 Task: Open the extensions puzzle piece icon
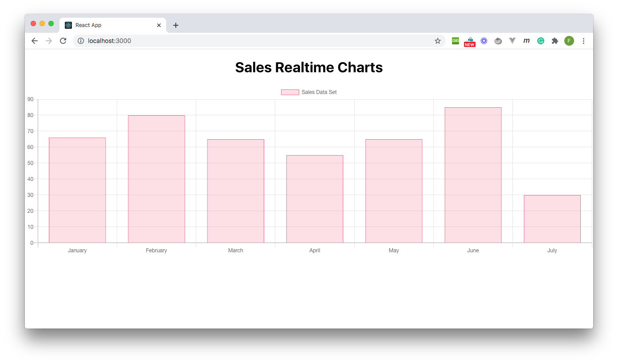click(x=555, y=40)
